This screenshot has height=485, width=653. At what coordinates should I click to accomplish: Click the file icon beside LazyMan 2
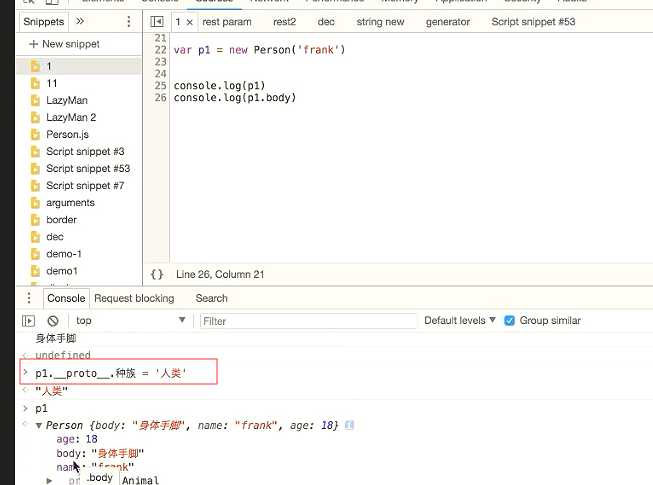(35, 117)
